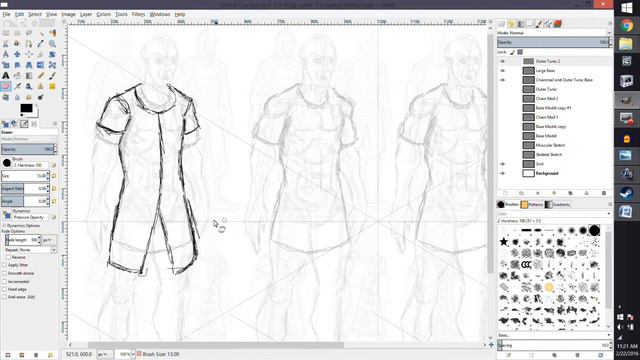Hide the Large Base layer
This screenshot has width=640, height=360.
(502, 71)
